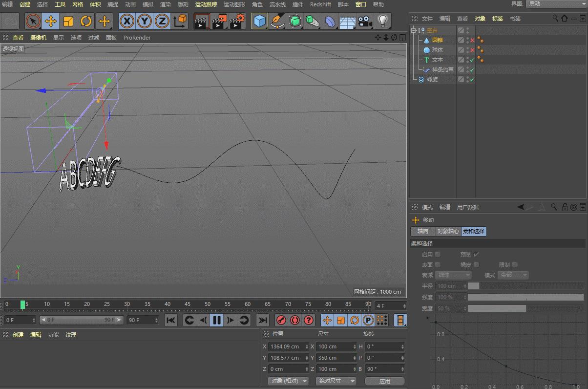The height and width of the screenshot is (389, 588).
Task: Click the cube primitive object icon
Action: (260, 21)
